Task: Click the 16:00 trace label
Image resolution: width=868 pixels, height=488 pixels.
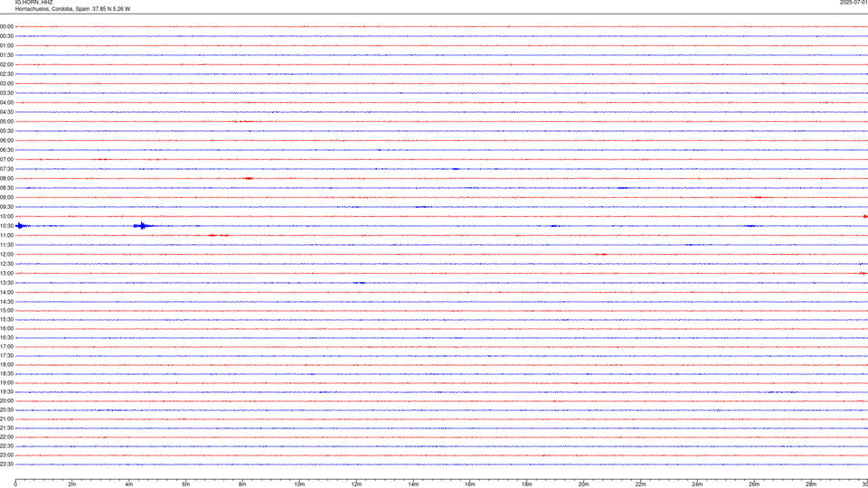Action: tap(6, 329)
